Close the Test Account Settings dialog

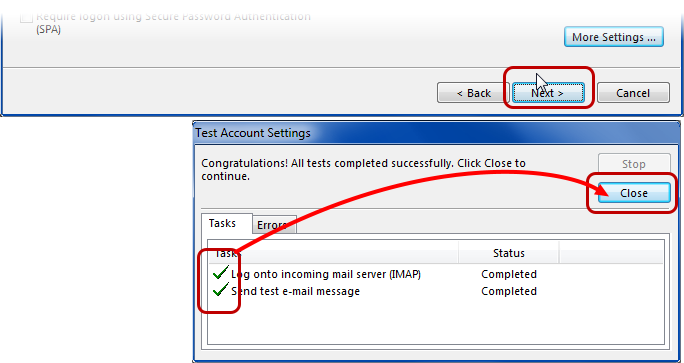pos(634,193)
